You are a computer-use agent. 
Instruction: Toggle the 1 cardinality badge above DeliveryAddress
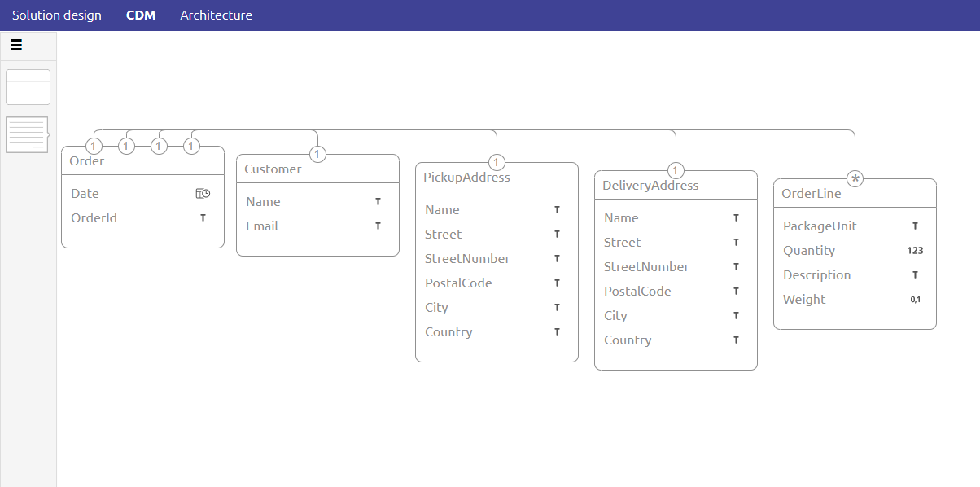click(x=676, y=170)
